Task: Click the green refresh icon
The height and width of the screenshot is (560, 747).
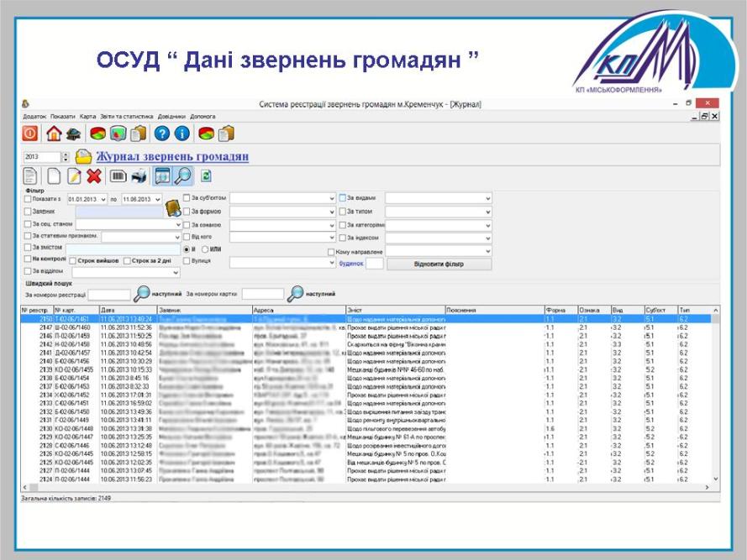Action: click(207, 176)
